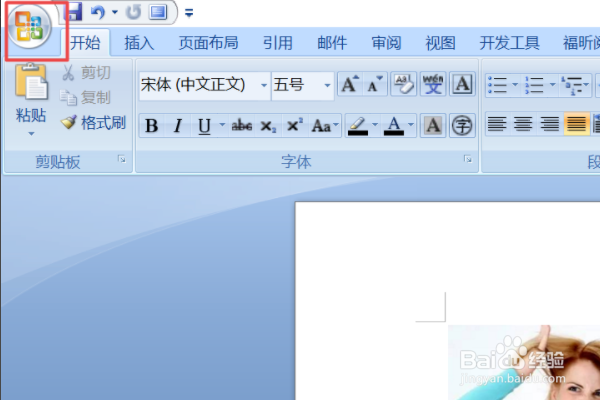Click the Change Case Aa button
Screen dimensions: 600x400
click(325, 126)
